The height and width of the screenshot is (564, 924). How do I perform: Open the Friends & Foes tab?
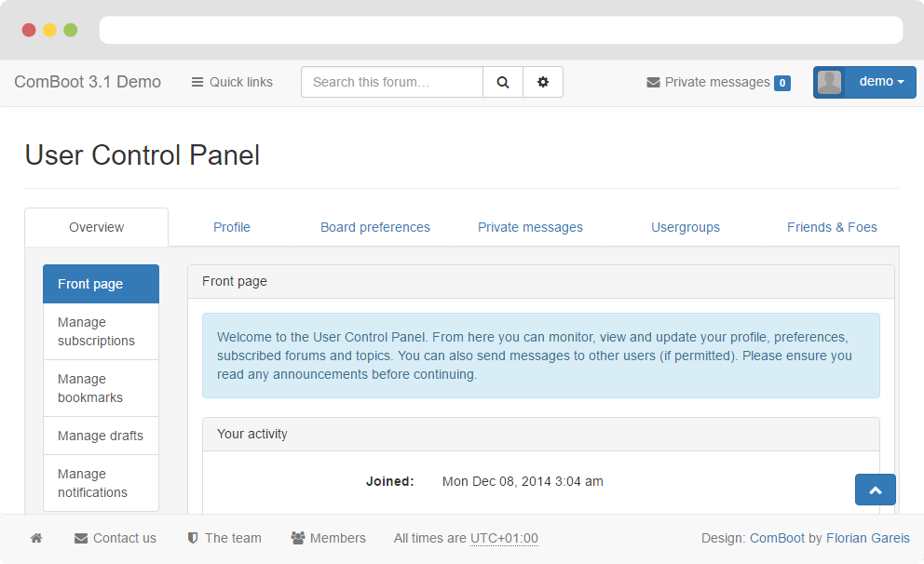click(832, 227)
